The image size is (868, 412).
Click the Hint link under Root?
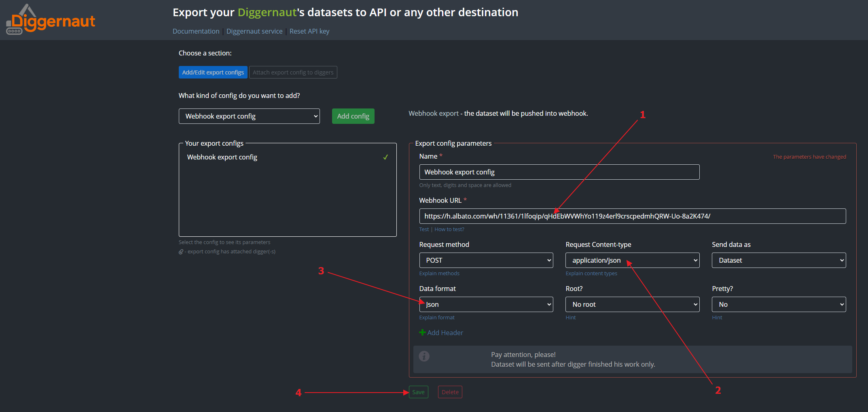coord(571,317)
